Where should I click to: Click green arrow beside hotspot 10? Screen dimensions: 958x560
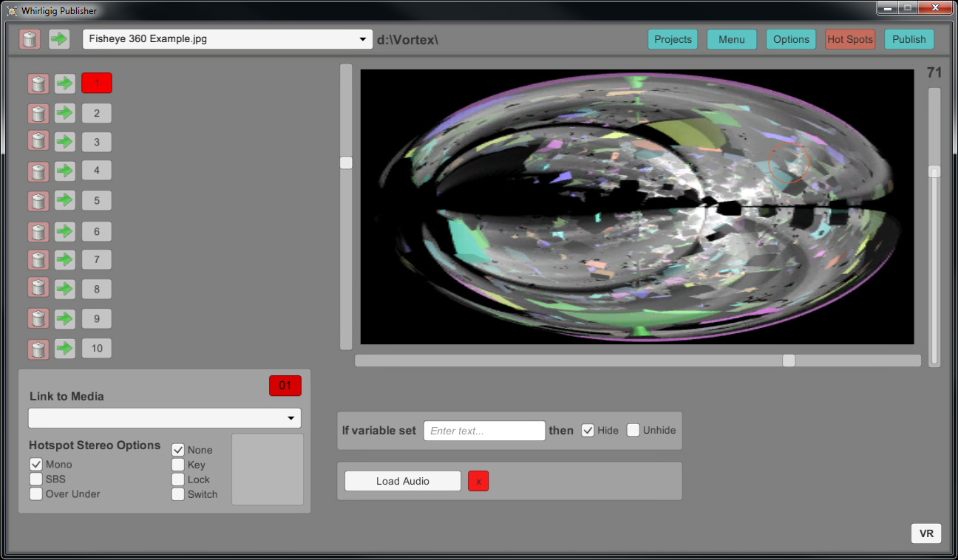pos(65,348)
